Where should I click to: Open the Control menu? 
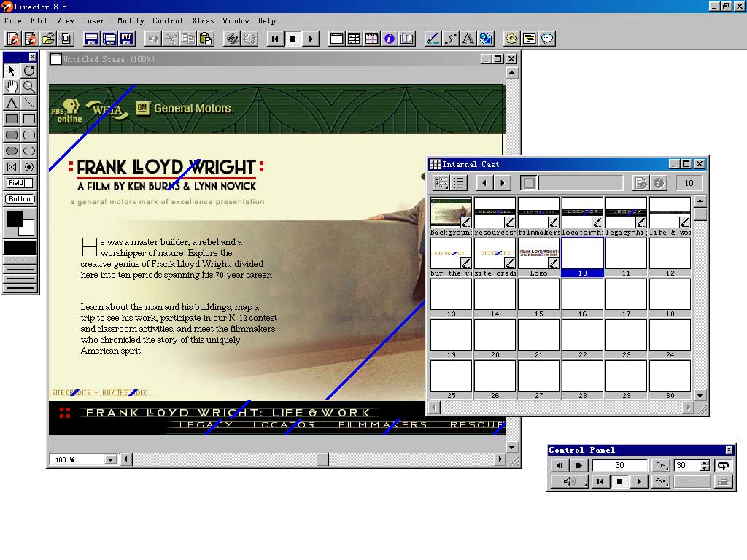[168, 20]
